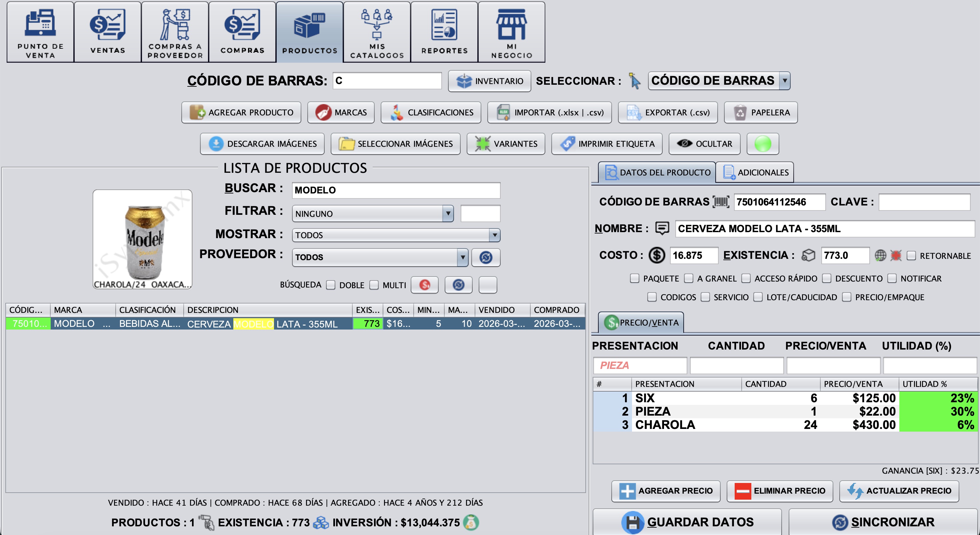Click Eliminar Precio button
This screenshot has width=980, height=535.
point(780,491)
